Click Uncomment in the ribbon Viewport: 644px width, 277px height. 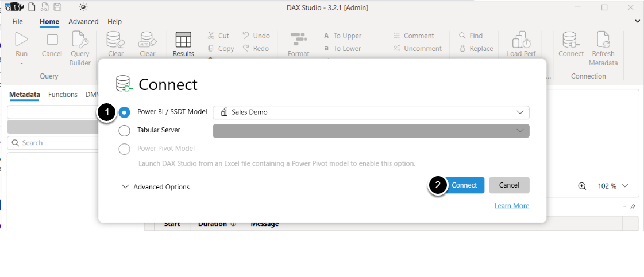point(417,48)
